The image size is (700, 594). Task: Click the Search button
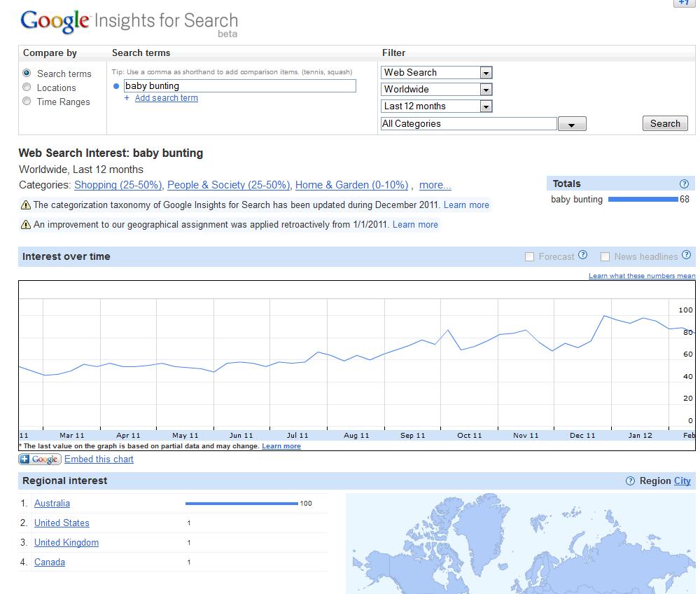(665, 123)
